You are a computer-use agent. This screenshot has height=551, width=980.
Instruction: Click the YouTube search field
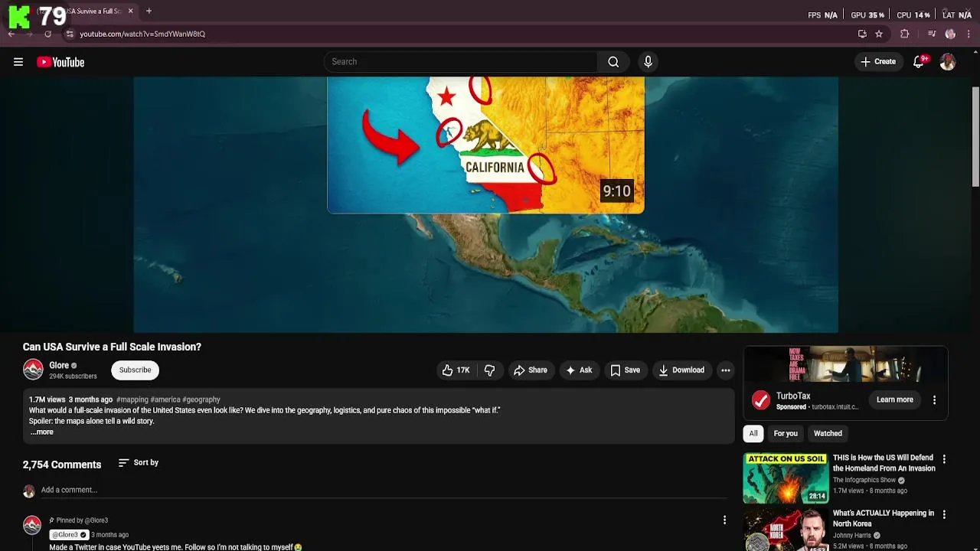coord(461,62)
